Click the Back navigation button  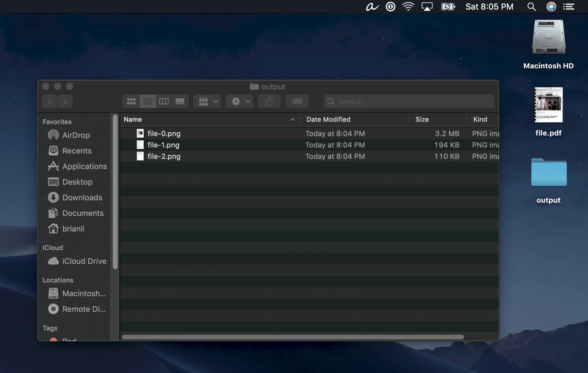click(50, 101)
